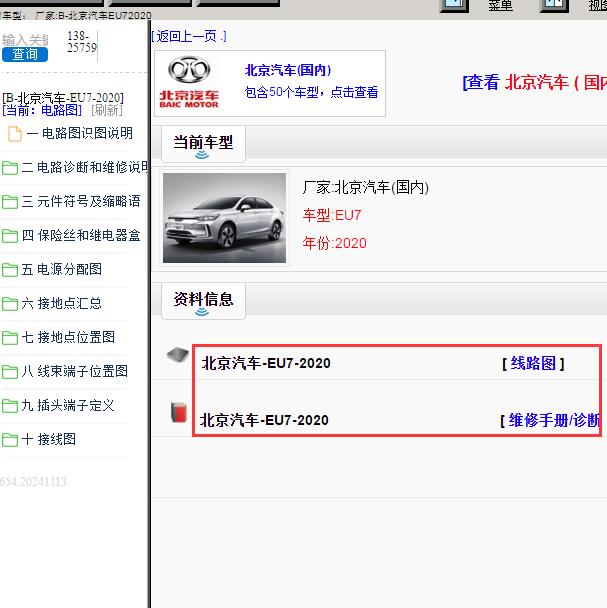Viewport: 607px width, 608px height.
Task: Click folder icon beside 三 元件符号及缩略语
Action: pyautogui.click(x=10, y=202)
